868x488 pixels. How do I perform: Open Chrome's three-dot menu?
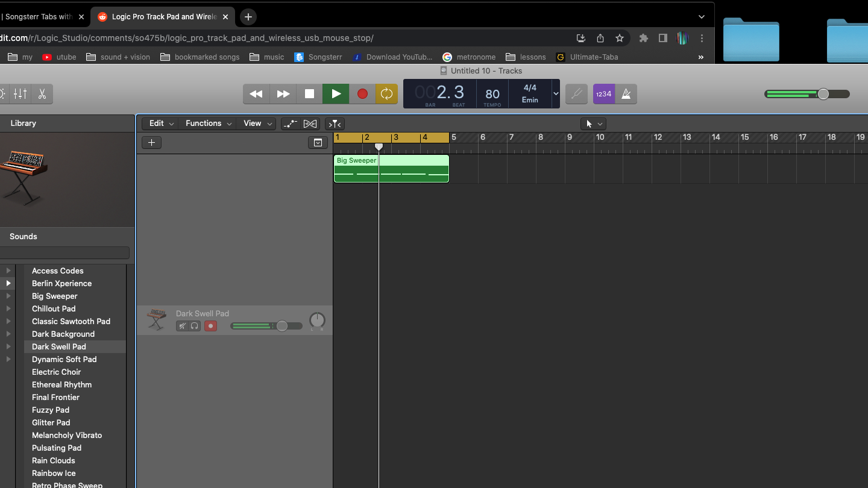(x=702, y=38)
